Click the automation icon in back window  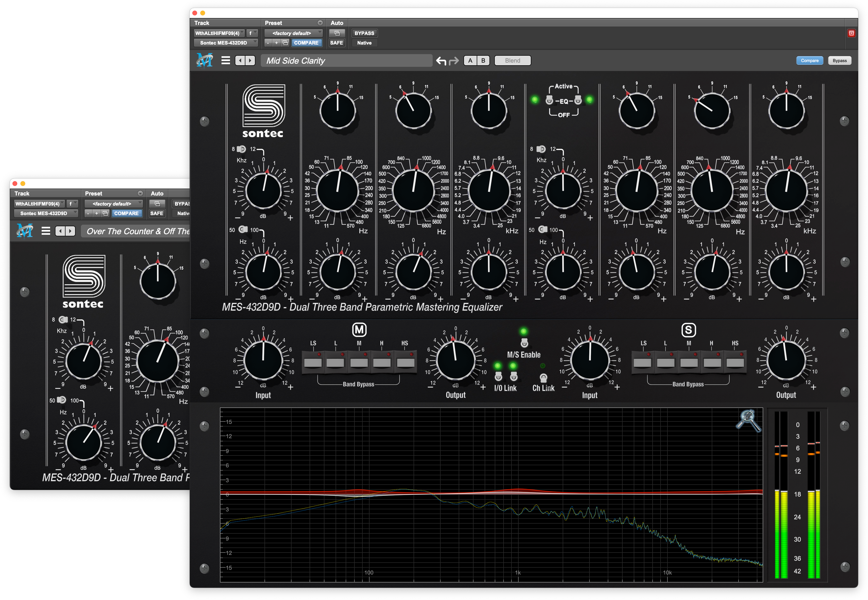pyautogui.click(x=157, y=203)
